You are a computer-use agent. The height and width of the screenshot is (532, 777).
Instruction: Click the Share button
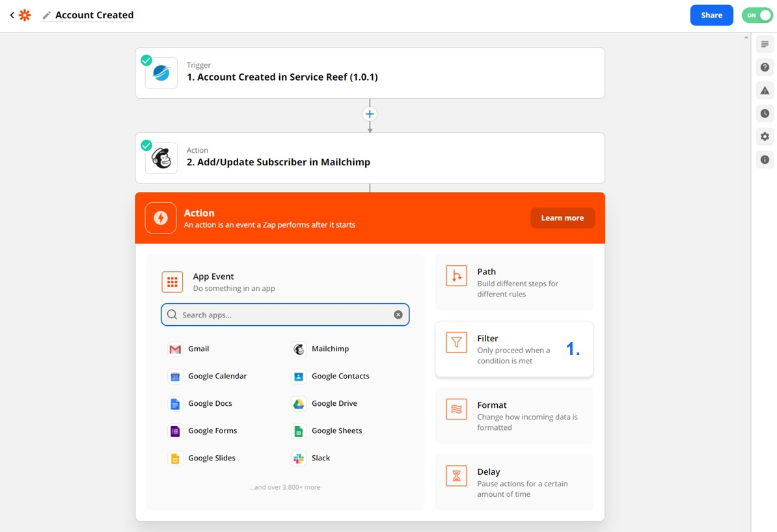[x=711, y=16]
